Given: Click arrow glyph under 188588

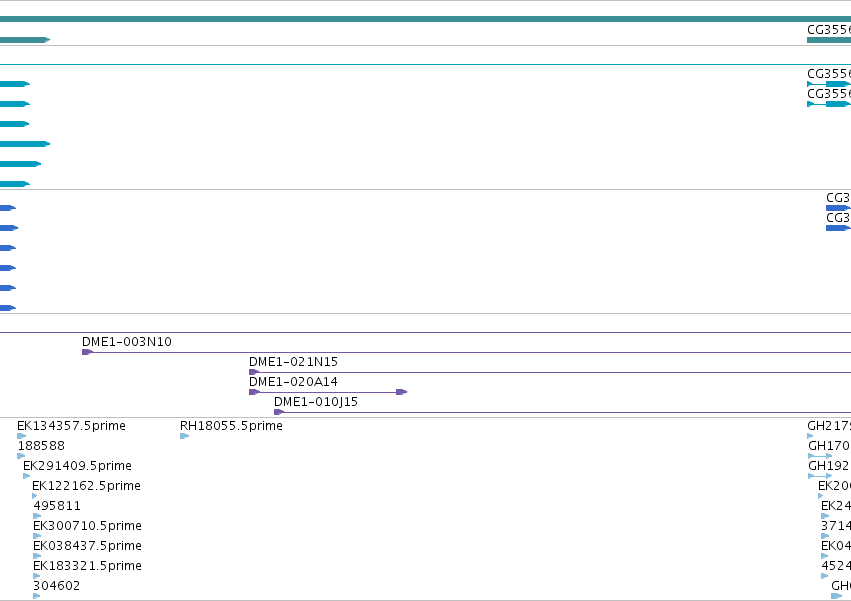Looking at the screenshot, I should coord(21,456).
